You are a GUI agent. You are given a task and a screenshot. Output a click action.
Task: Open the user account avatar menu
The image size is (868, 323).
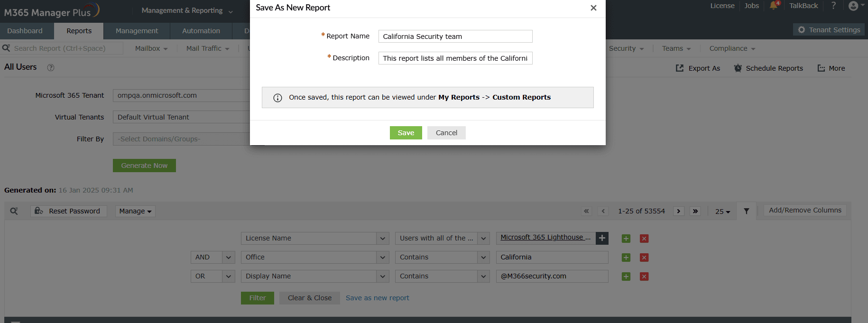coord(854,6)
